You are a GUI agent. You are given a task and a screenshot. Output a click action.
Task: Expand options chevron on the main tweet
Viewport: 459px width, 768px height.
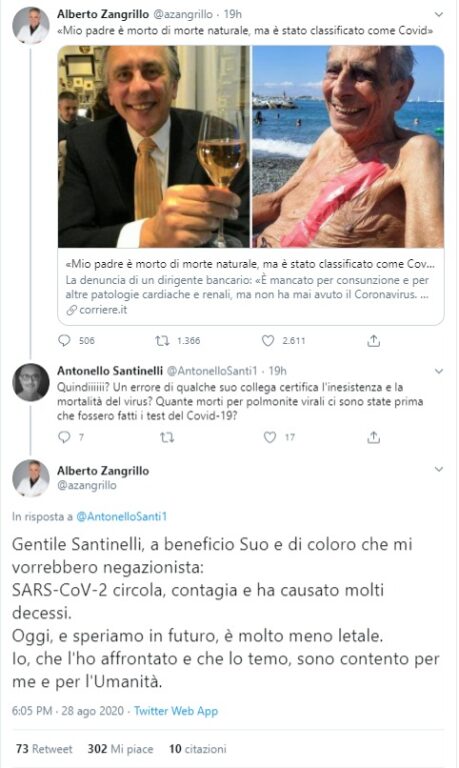(439, 469)
